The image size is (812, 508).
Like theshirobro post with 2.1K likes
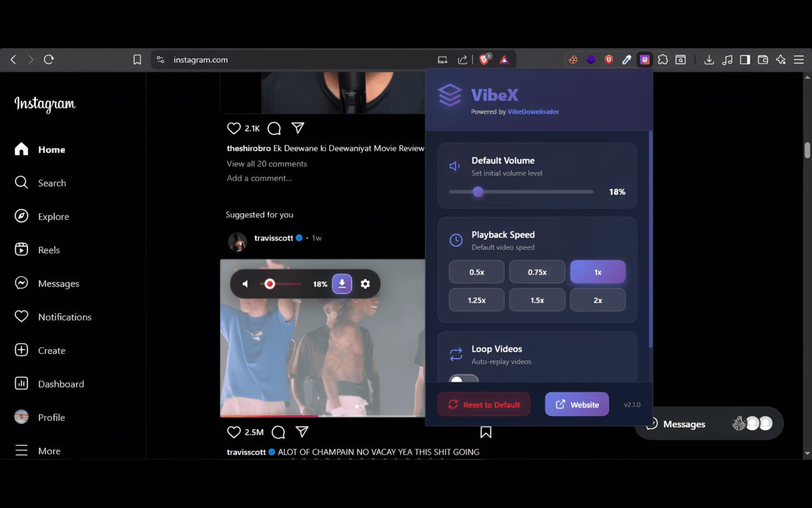pos(234,128)
